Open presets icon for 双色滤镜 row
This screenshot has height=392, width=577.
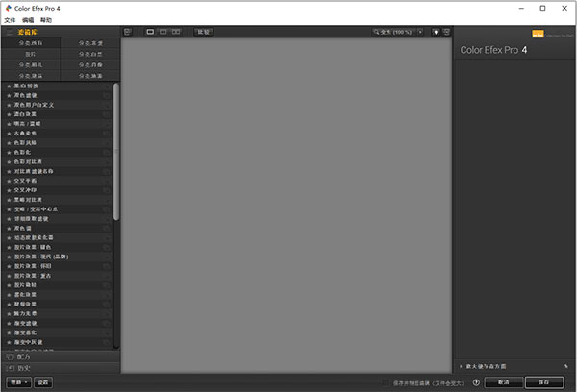(x=107, y=96)
